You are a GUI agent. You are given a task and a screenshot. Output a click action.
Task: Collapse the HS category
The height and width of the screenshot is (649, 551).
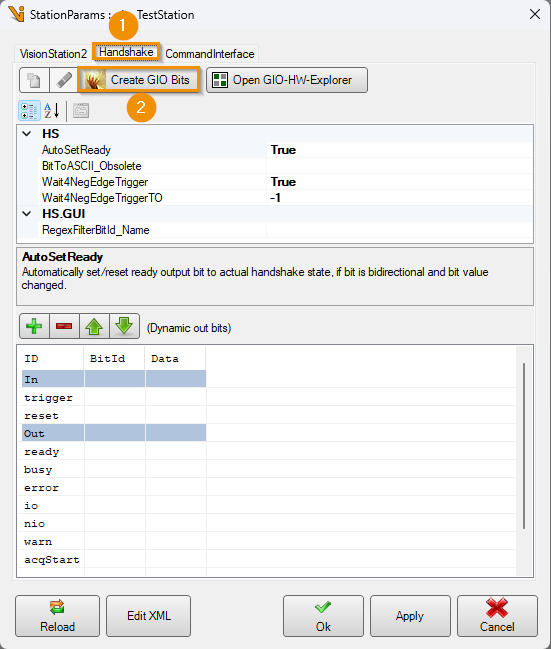click(27, 134)
